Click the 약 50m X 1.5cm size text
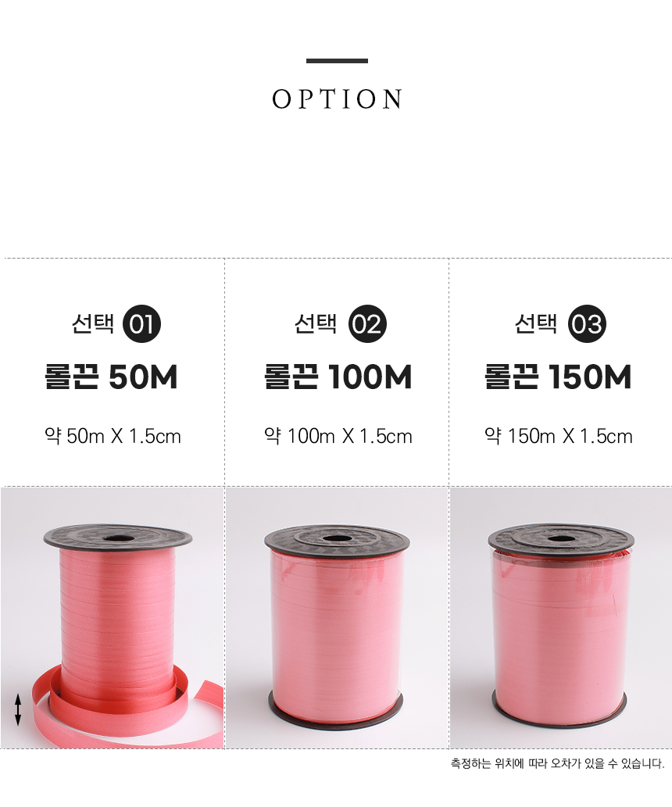The height and width of the screenshot is (807, 672). [x=113, y=437]
